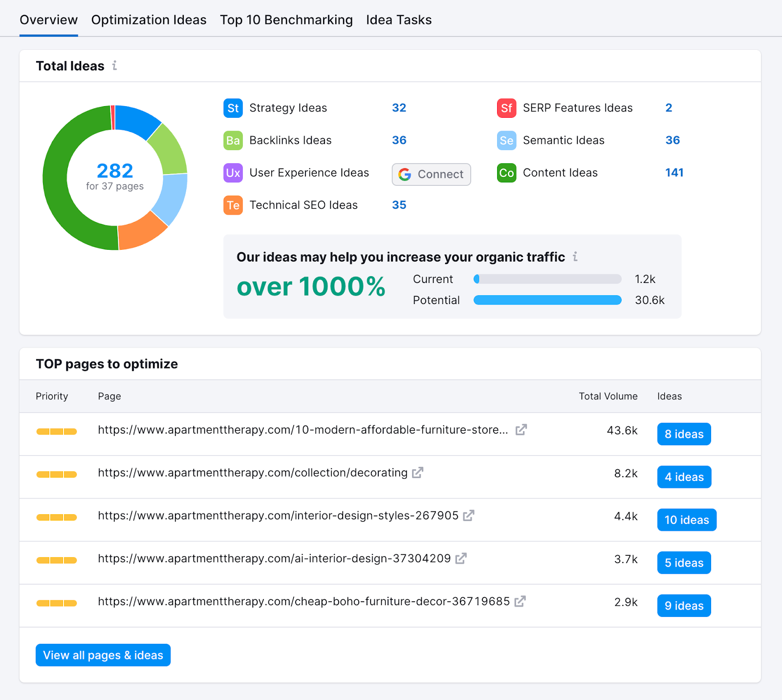This screenshot has height=700, width=782.
Task: Click the Se Semantic Ideas icon
Action: [506, 140]
